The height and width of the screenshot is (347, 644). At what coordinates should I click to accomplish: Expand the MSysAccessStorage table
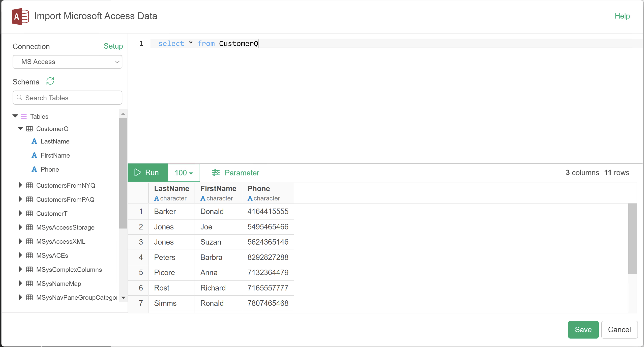point(20,227)
